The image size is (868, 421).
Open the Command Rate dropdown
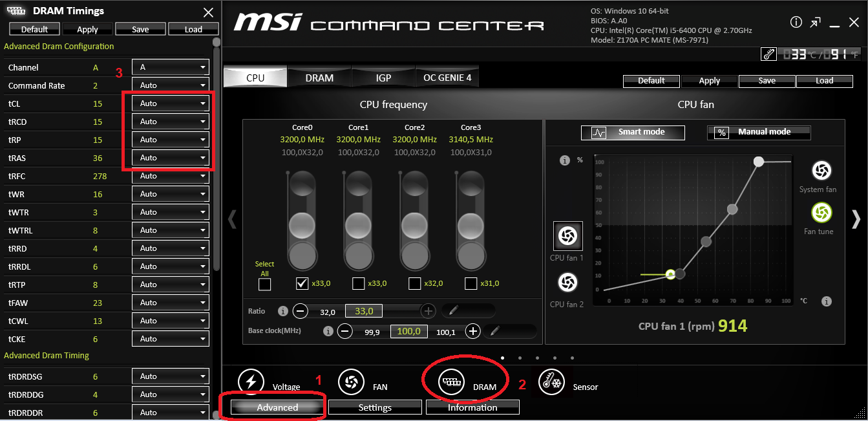[171, 85]
